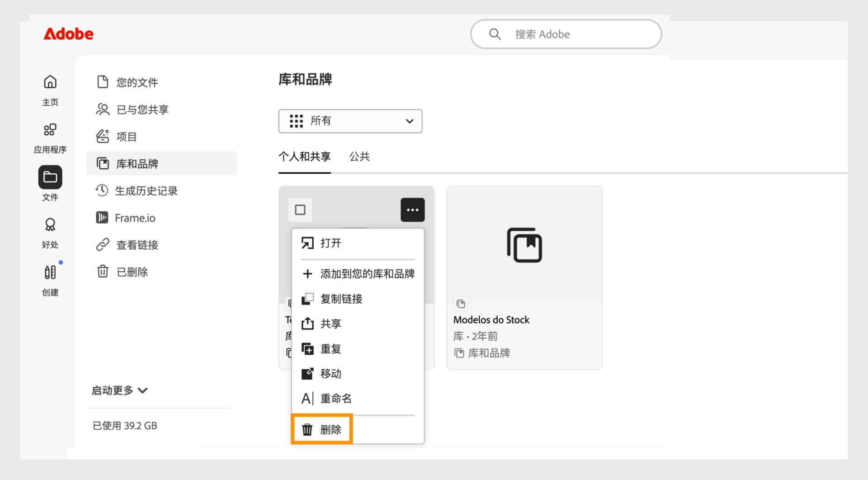Click 库和品牌 page heading
The width and height of the screenshot is (868, 480).
coord(305,80)
